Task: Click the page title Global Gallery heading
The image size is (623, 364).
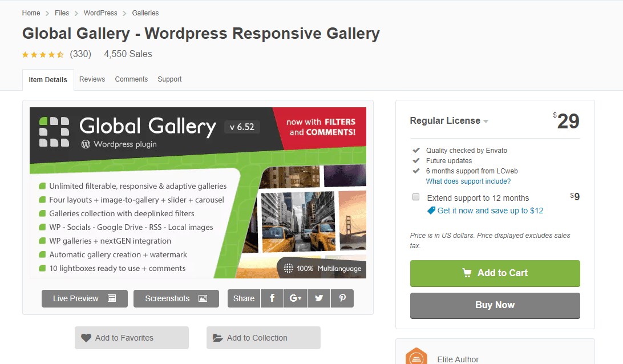Action: pyautogui.click(x=201, y=34)
